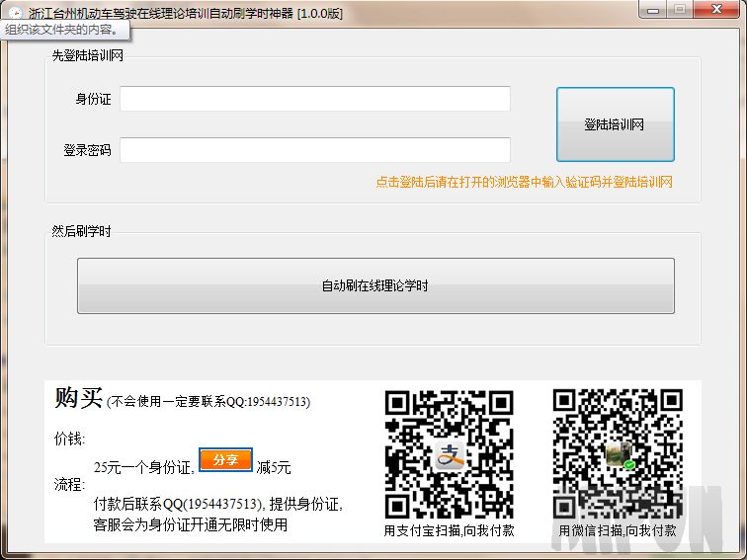Click the WeChat avatar inside QR code

pos(619,454)
